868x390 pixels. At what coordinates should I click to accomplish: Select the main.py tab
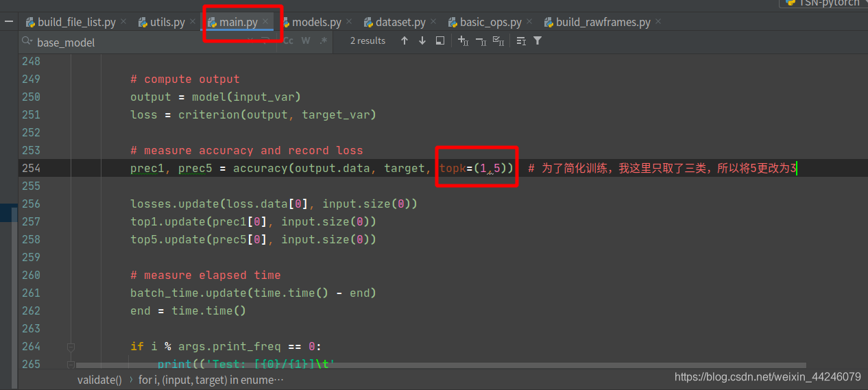click(x=239, y=22)
